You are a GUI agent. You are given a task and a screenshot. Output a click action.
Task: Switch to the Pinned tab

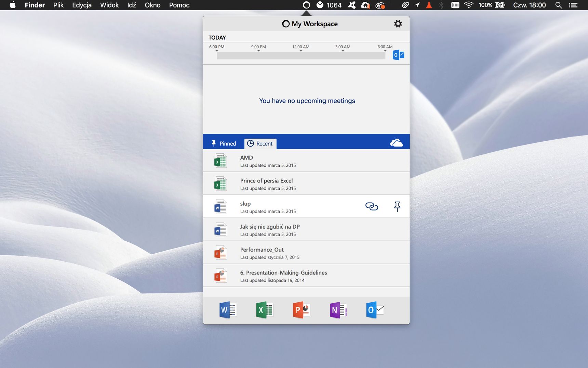coord(224,143)
